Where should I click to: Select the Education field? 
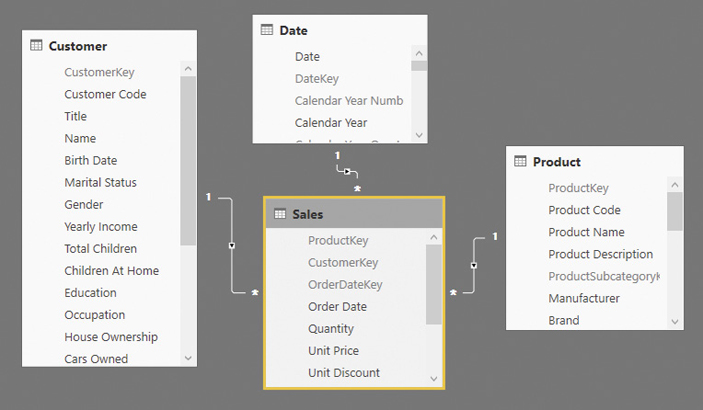click(91, 292)
